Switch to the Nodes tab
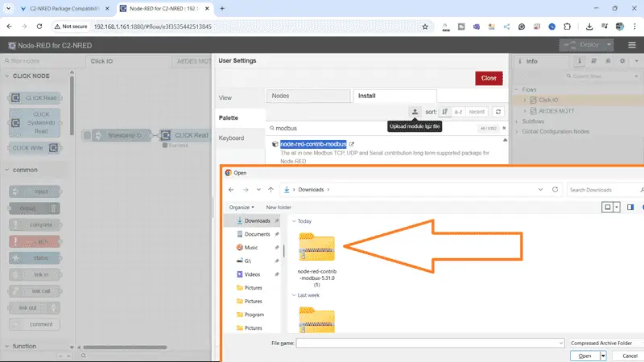 pyautogui.click(x=308, y=96)
